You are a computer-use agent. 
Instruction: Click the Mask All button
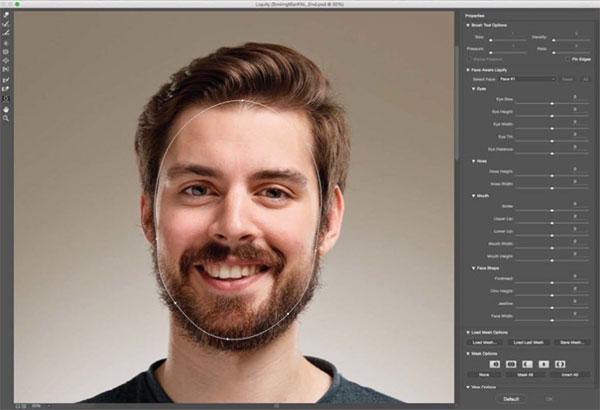525,375
